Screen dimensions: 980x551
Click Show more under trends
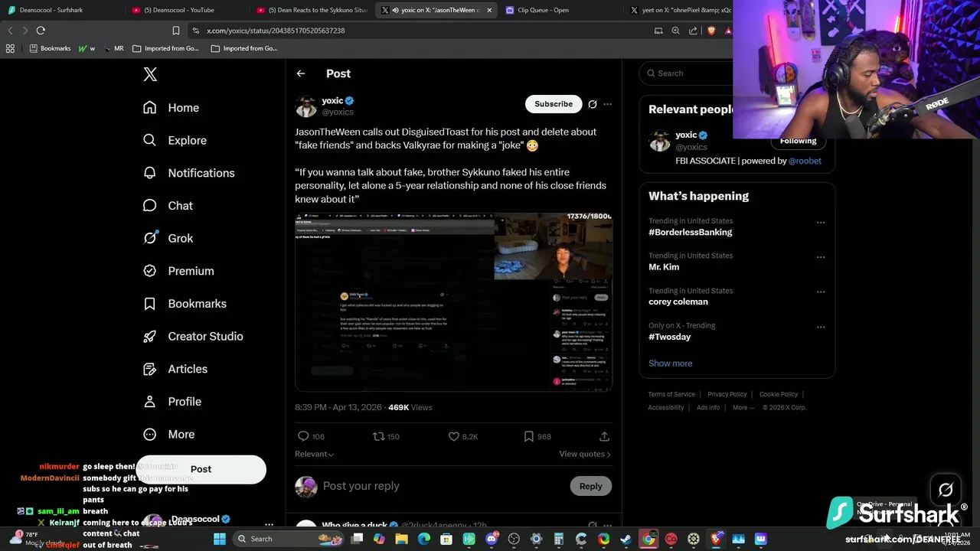tap(670, 364)
